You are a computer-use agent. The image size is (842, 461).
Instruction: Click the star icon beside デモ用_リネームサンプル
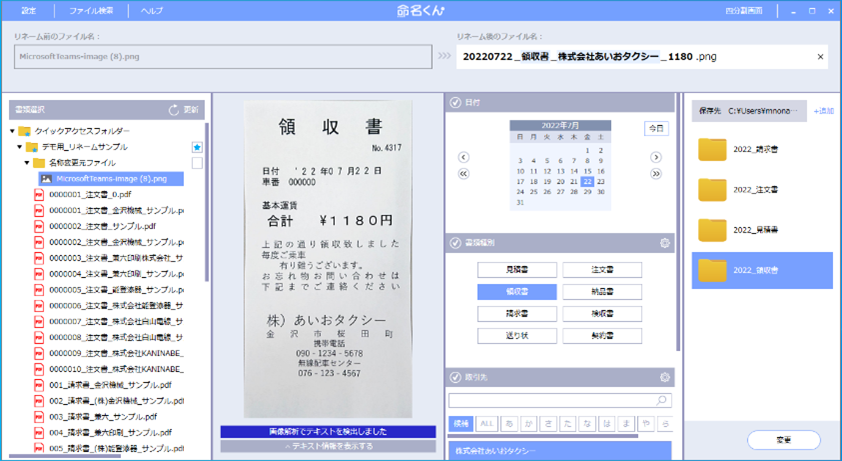click(x=197, y=147)
